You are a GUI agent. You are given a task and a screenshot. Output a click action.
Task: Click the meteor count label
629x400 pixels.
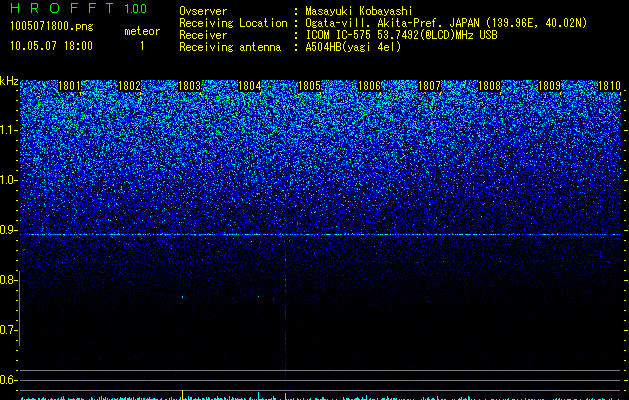(142, 31)
